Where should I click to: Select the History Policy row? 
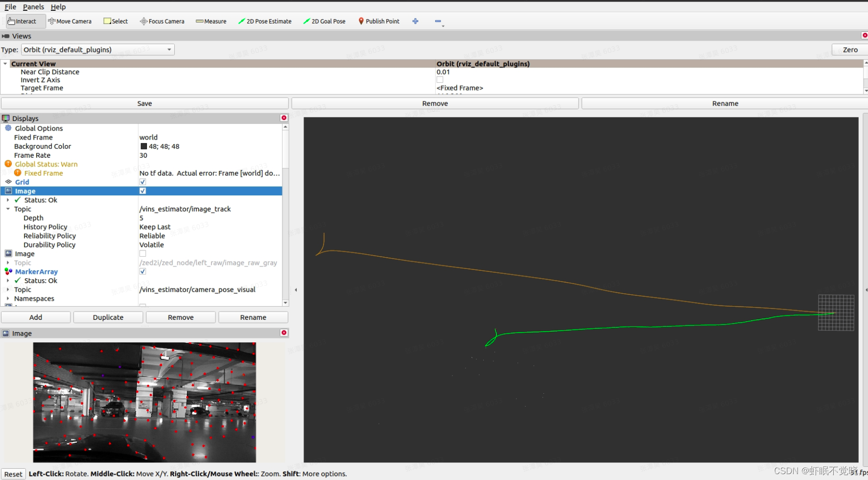[141, 227]
